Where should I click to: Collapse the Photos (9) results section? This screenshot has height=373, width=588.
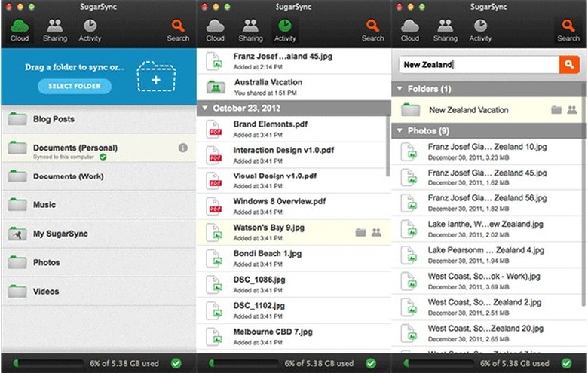coord(400,131)
